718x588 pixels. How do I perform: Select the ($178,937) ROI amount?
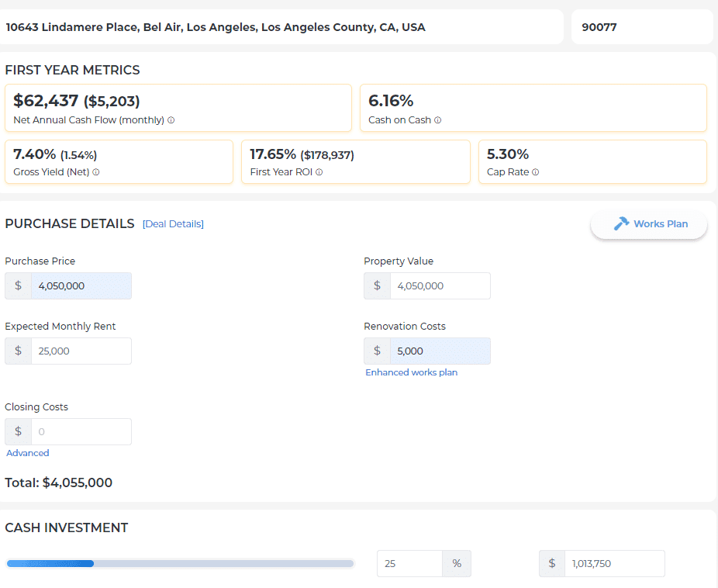pos(327,155)
